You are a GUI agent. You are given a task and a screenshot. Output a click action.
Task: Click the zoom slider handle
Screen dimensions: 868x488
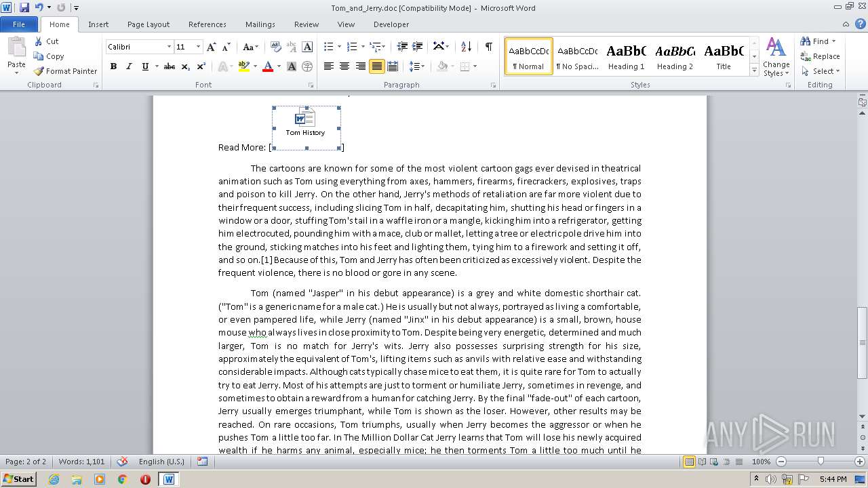tap(821, 462)
